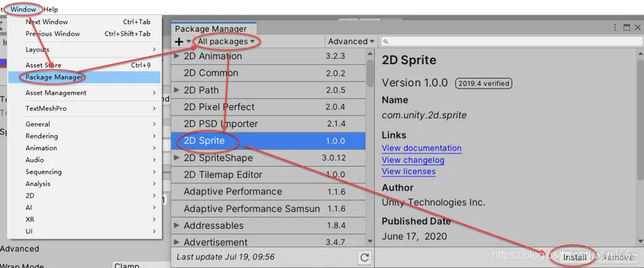Screen dimensions: 644x268
Task: Click version 3.0.12 of 2D SpriteShape
Action: (334, 158)
